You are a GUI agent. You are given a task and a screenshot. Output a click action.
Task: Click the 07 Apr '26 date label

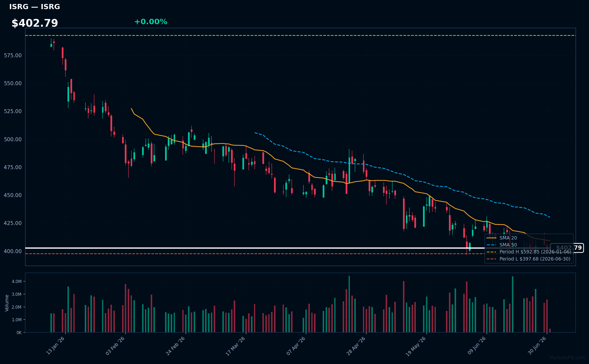(x=296, y=346)
